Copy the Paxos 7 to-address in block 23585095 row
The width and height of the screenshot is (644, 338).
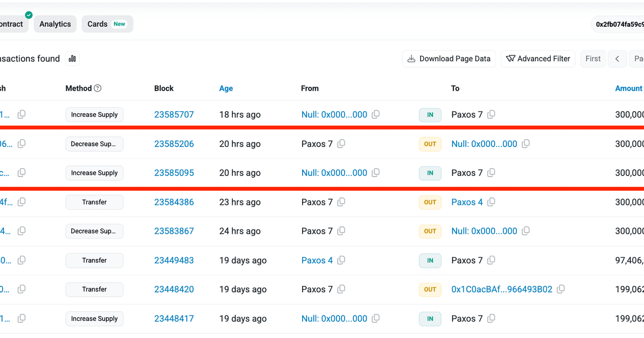pos(492,172)
